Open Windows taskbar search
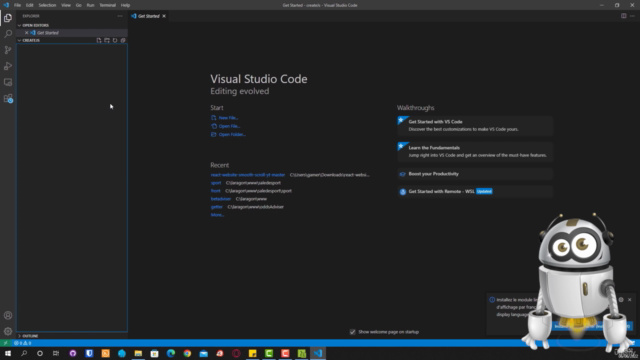640x360 pixels. click(24, 353)
